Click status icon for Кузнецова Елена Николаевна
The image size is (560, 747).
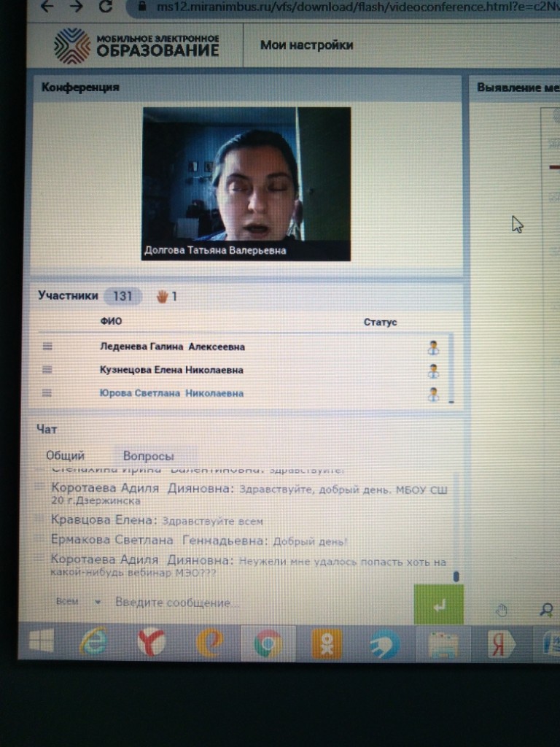click(433, 371)
